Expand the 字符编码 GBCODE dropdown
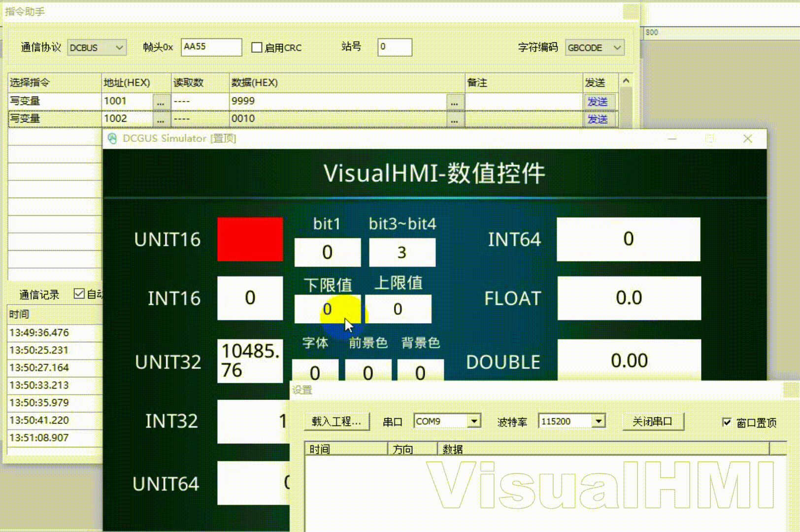The width and height of the screenshot is (800, 532). coord(595,48)
